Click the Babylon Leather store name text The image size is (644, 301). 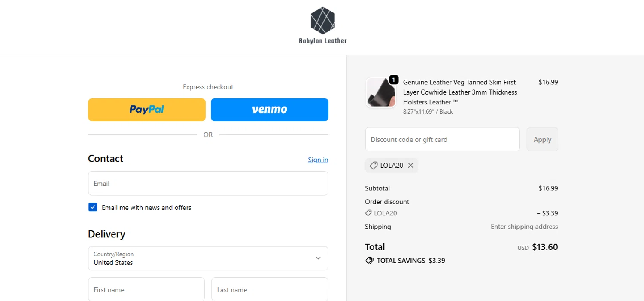tap(323, 41)
